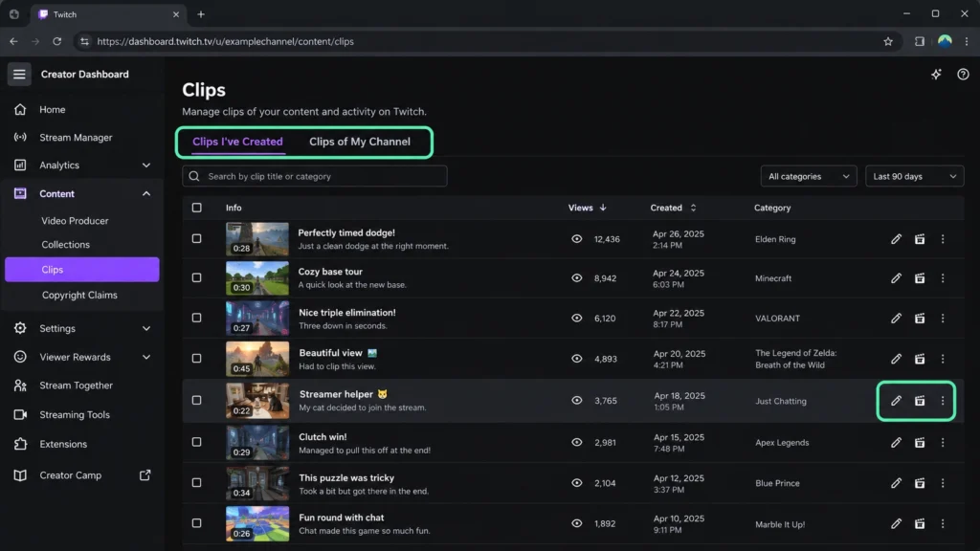Open more options for 'Beautiful view' clip

pos(943,359)
